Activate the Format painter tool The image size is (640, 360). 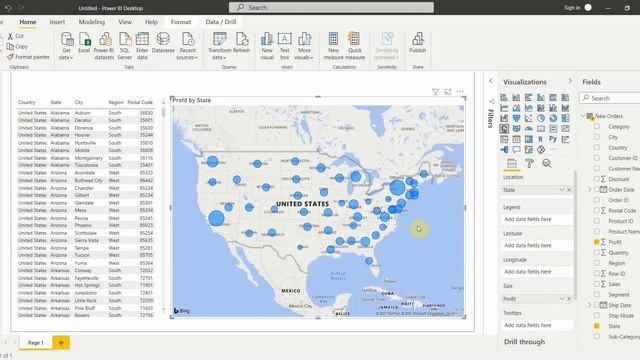28,57
